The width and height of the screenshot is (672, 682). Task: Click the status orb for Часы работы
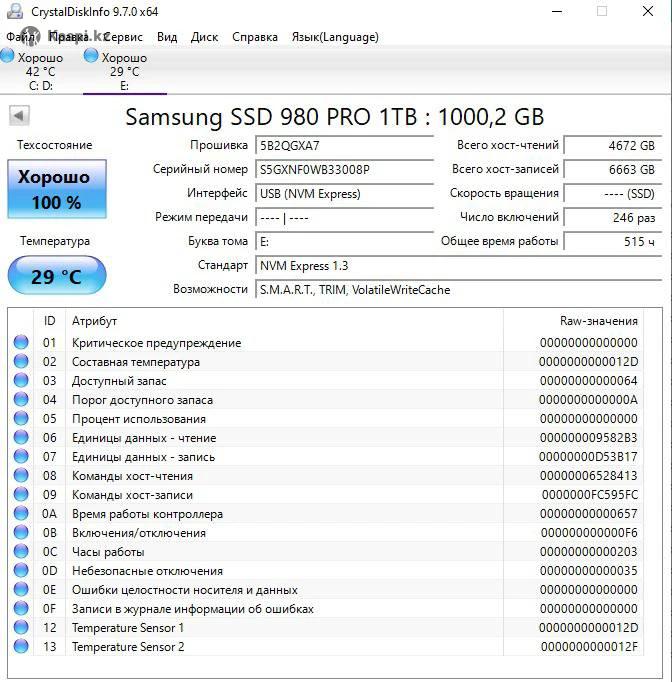[21, 552]
